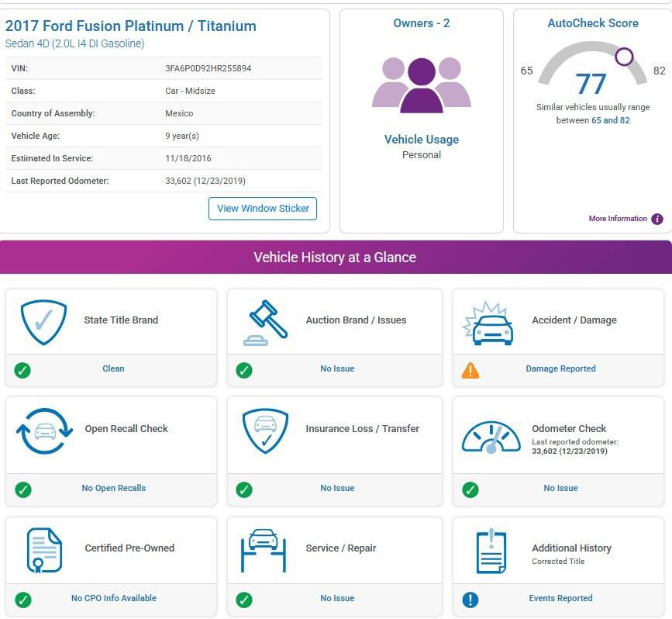The image size is (672, 619).
Task: Click the No CPO Info Available link
Action: [x=114, y=598]
